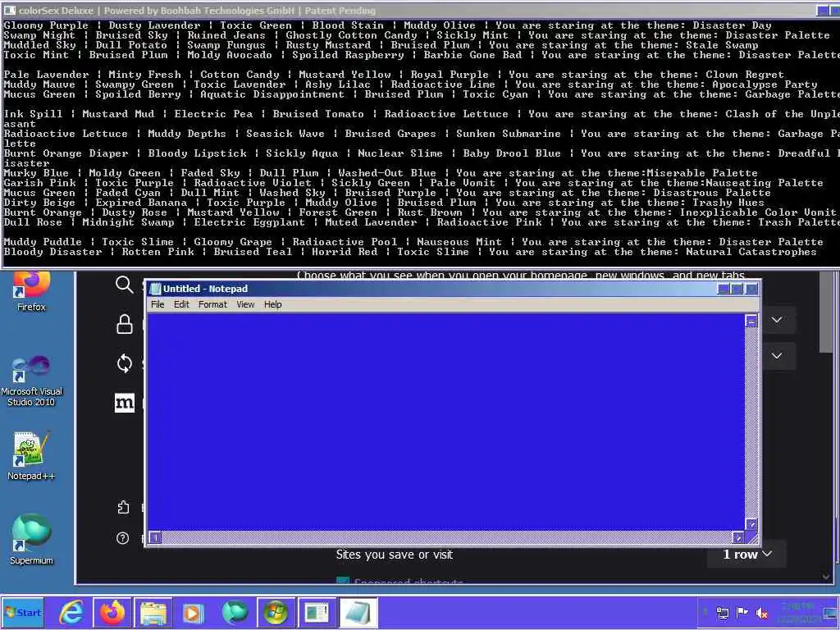Viewport: 840px width, 630px height.
Task: Open Notepad File menu
Action: coord(157,304)
